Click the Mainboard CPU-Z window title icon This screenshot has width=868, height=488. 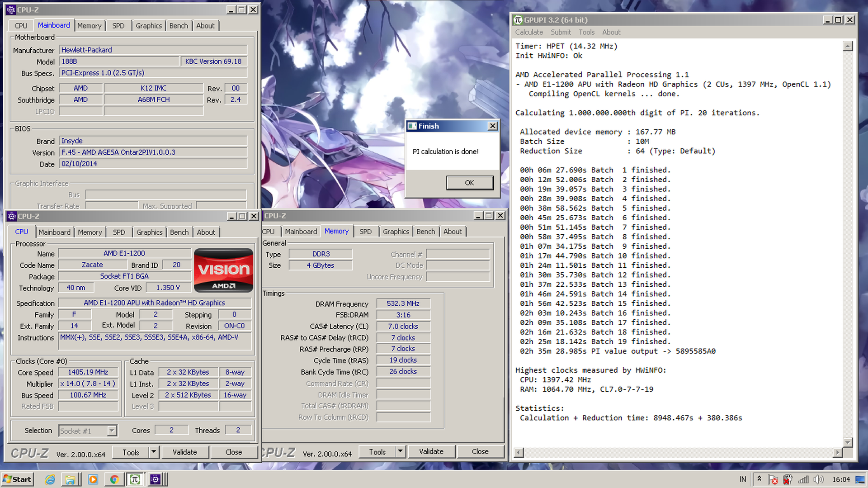(11, 9)
